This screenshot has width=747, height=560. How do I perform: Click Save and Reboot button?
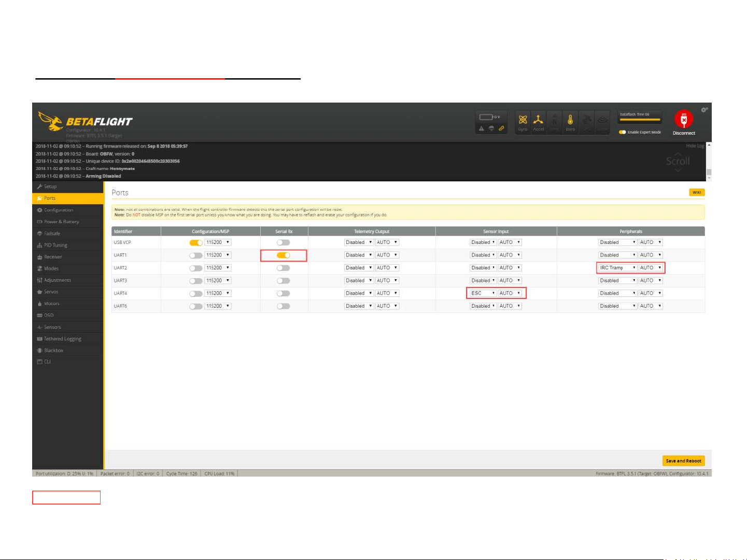pyautogui.click(x=683, y=461)
